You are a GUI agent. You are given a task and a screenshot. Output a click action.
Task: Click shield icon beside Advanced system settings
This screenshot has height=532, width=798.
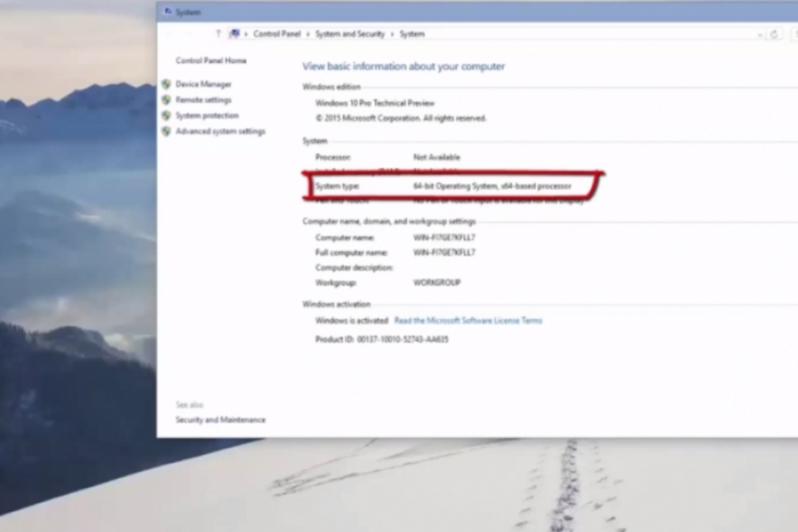pos(166,131)
